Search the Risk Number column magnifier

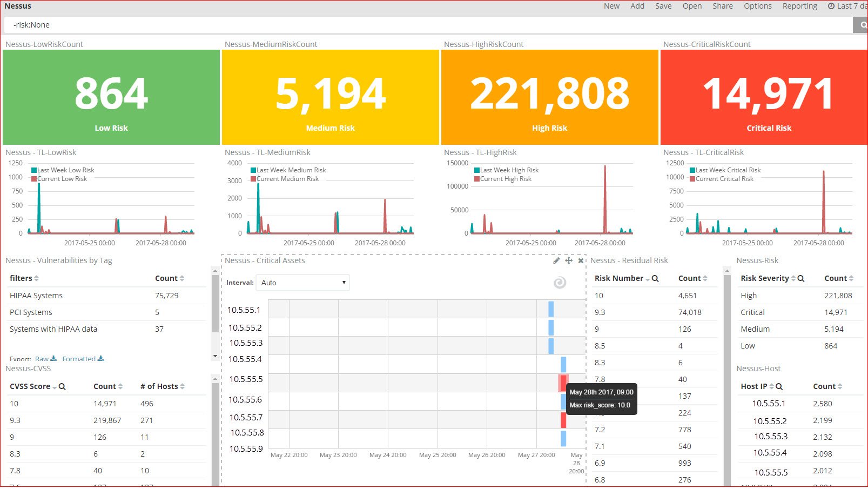point(655,278)
